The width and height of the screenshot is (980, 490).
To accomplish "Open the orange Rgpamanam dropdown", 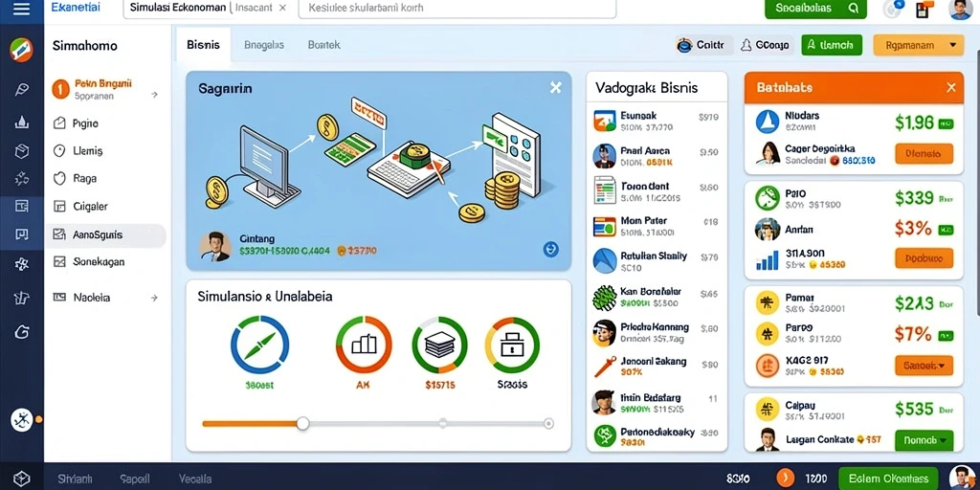I will tap(918, 45).
